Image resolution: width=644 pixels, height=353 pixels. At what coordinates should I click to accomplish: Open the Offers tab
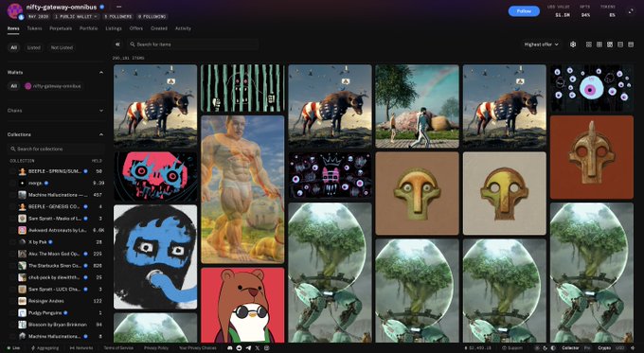(x=136, y=28)
